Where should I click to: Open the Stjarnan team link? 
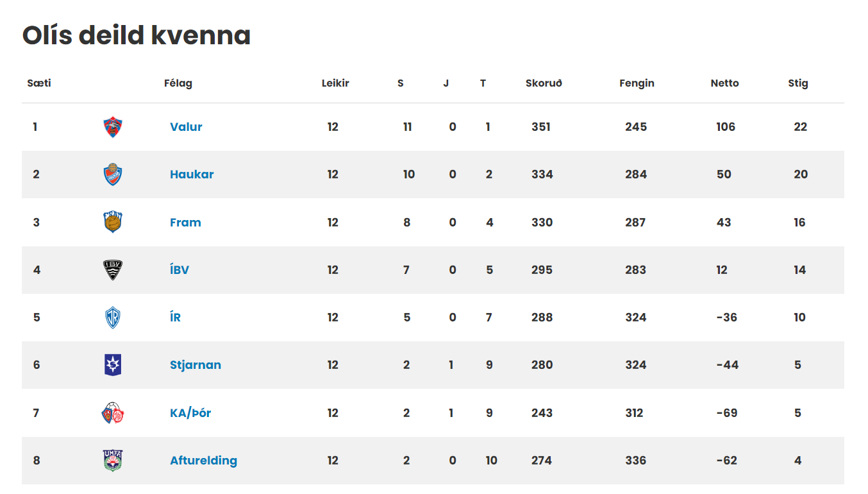point(196,365)
